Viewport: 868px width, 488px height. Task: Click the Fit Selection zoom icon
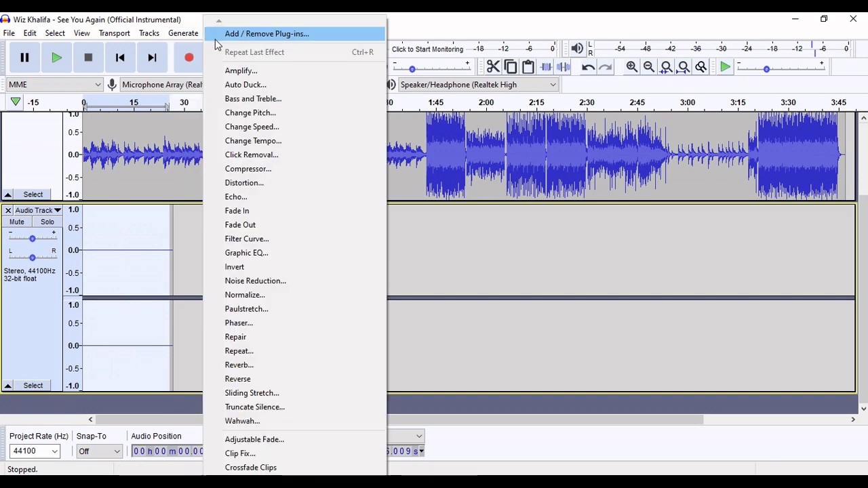pos(667,67)
